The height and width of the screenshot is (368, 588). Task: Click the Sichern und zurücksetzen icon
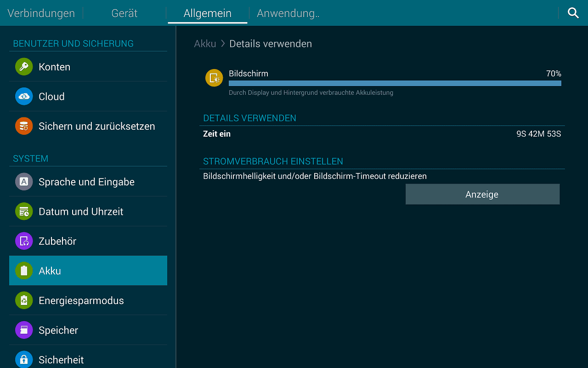(24, 126)
